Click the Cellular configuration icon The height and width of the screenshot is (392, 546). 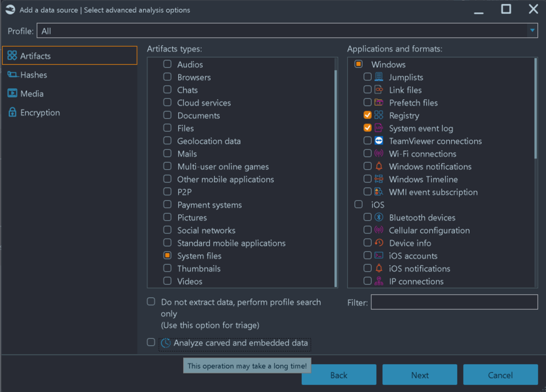point(379,230)
